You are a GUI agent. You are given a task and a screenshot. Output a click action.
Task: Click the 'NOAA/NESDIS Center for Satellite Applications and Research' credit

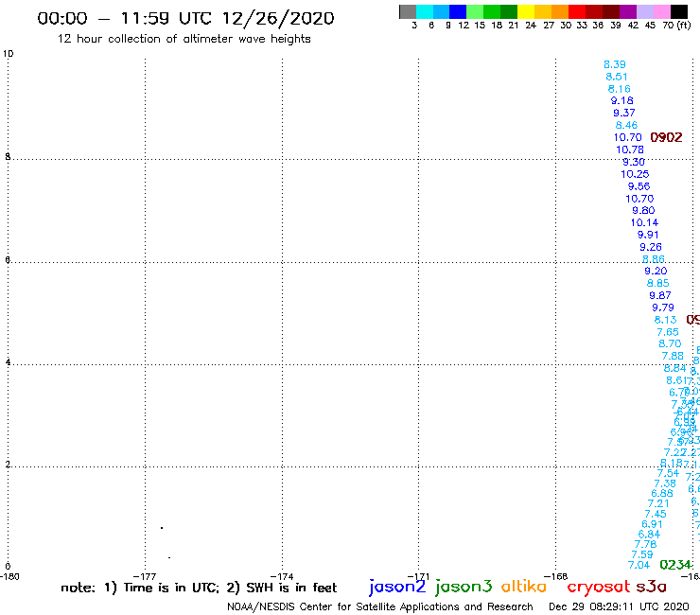(380, 606)
